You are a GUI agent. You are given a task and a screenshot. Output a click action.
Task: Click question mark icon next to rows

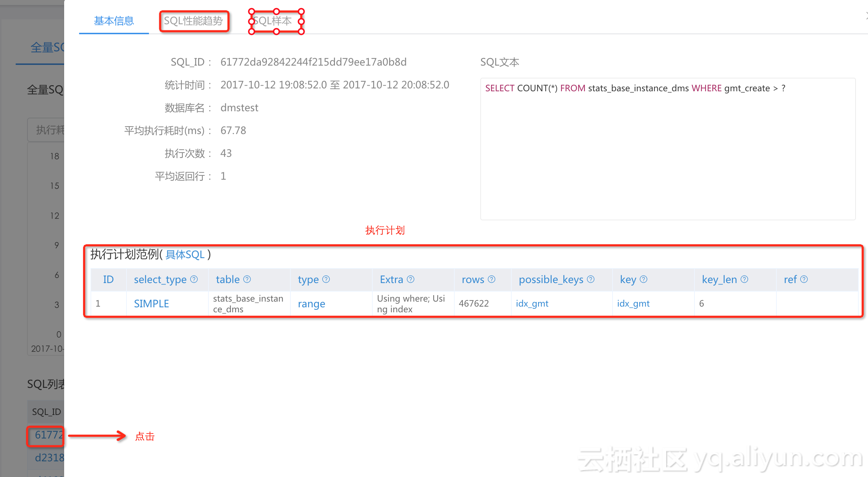[x=492, y=279]
